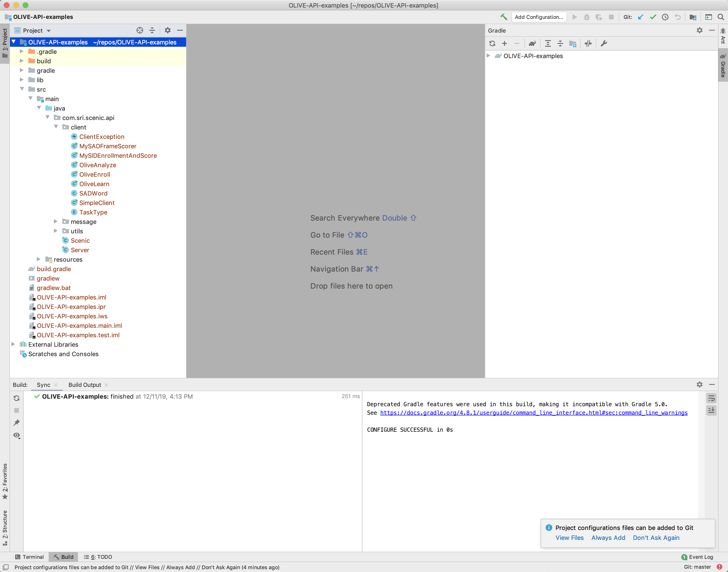Open Gradle settings via wrench icon
Screen dimensions: 728x572
point(604,43)
